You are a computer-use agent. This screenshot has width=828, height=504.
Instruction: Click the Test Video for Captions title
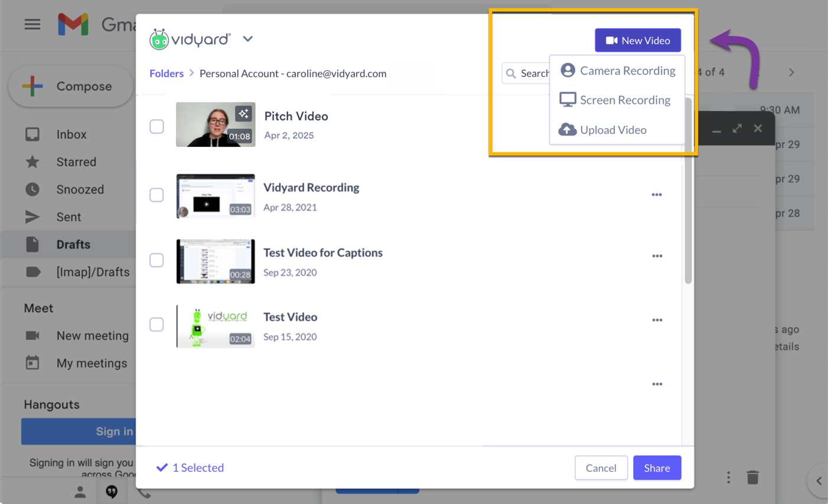pyautogui.click(x=323, y=253)
